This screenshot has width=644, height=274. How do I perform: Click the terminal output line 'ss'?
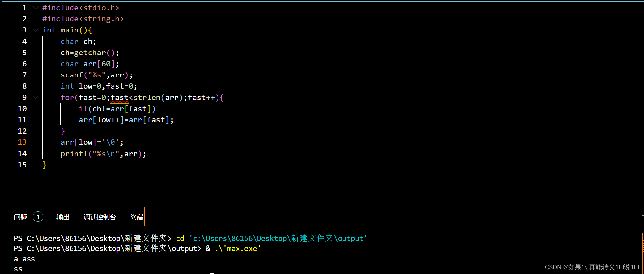18,269
